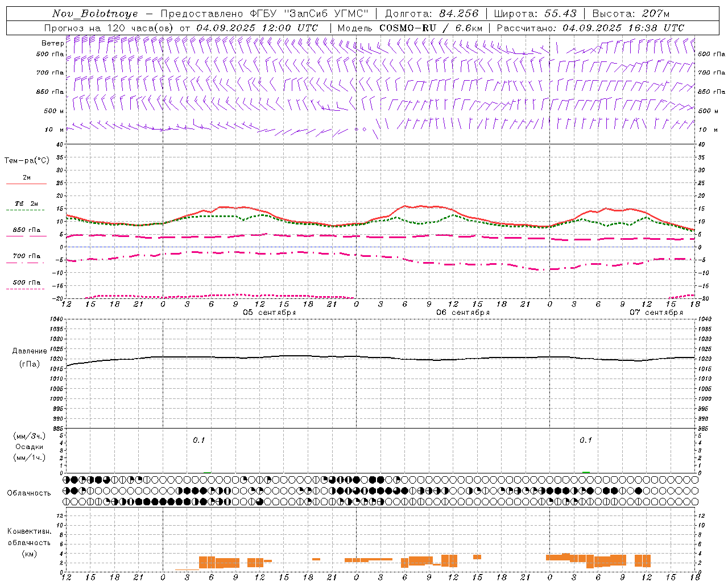The image size is (728, 582).
Task: Click the green precipitation bar on 07 сентября
Action: (586, 472)
